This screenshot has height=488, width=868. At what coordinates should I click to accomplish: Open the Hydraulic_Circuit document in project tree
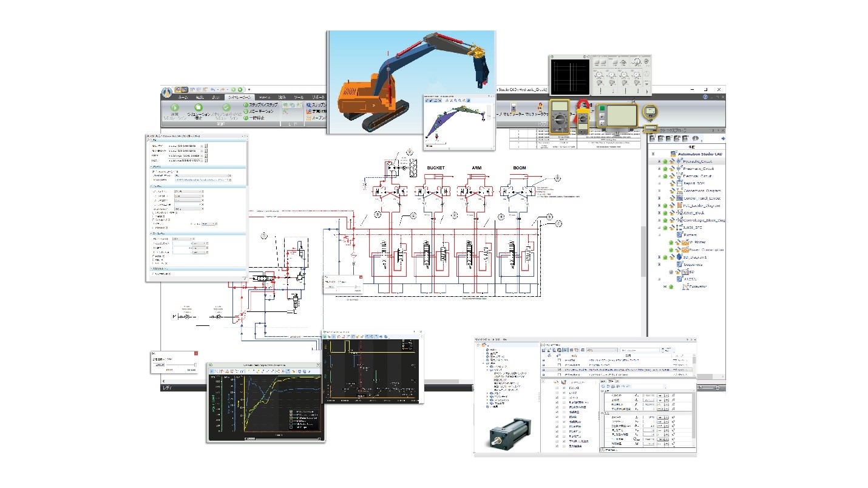click(698, 162)
